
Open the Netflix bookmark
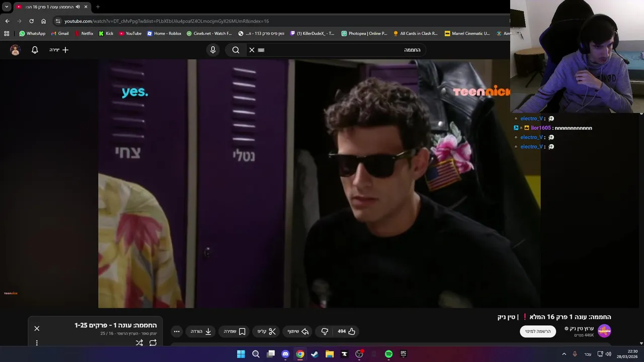pyautogui.click(x=84, y=34)
